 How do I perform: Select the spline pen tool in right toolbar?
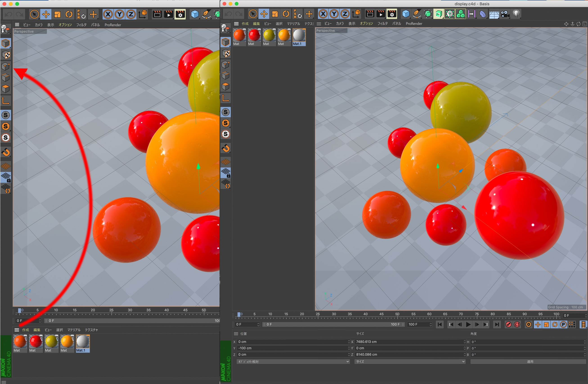(417, 14)
